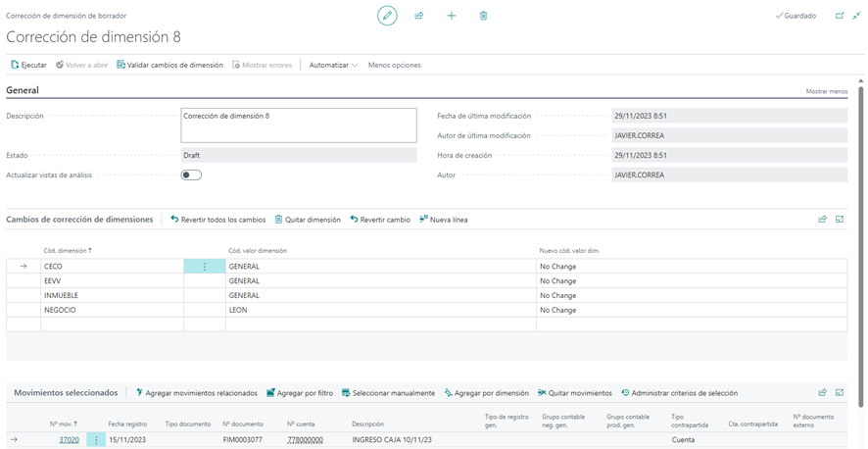Click the plus new record icon
This screenshot has width=868, height=449.
(452, 16)
